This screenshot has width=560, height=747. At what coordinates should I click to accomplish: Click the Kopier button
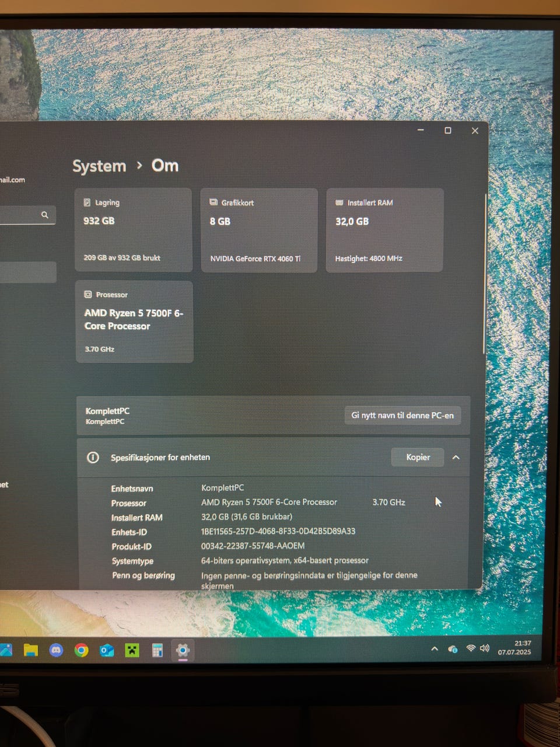(x=418, y=457)
